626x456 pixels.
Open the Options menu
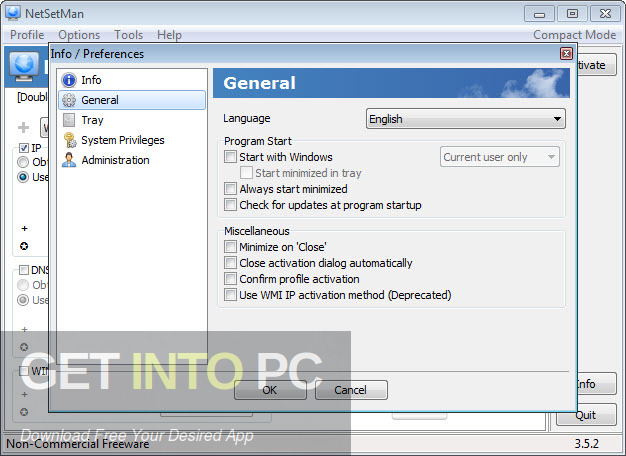(79, 35)
